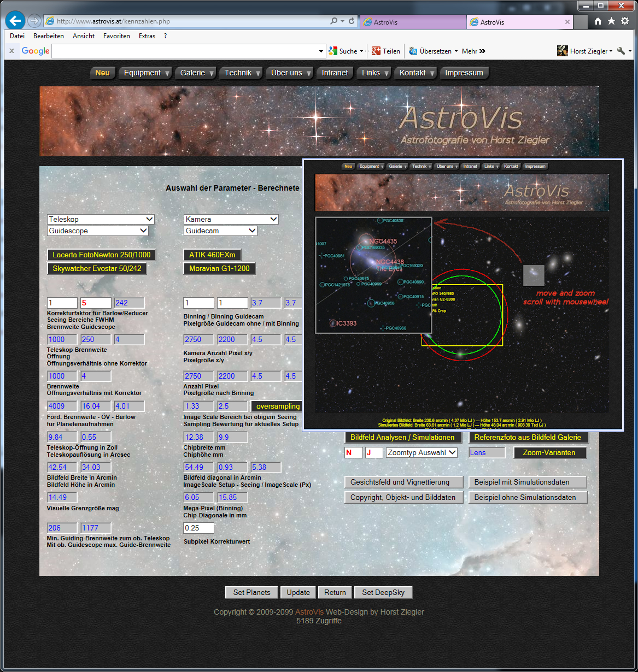638x672 pixels.
Task: Open Referenzfoto aus Bildfeld Galerie
Action: coord(529,438)
